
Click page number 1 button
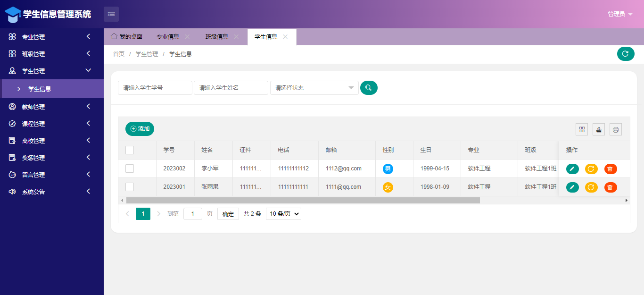click(143, 214)
